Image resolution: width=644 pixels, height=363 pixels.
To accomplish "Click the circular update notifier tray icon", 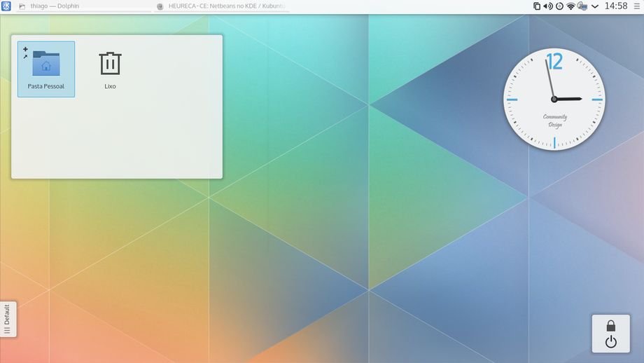I will (559, 6).
